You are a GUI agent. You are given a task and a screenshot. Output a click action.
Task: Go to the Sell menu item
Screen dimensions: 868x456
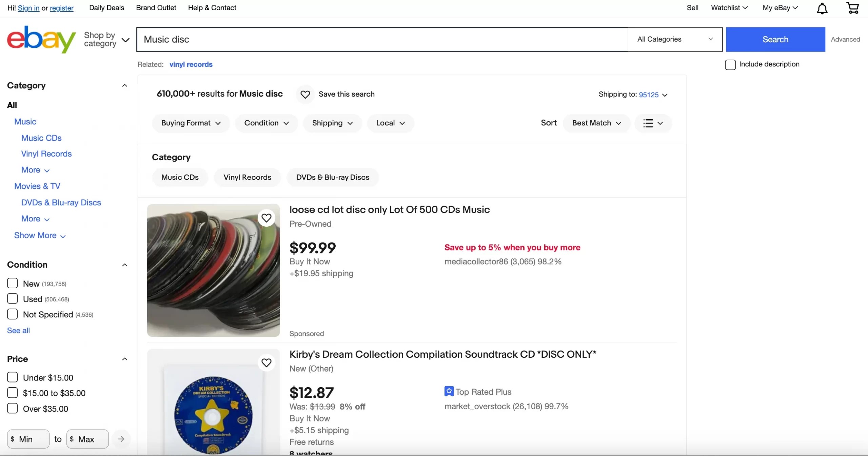coord(692,7)
